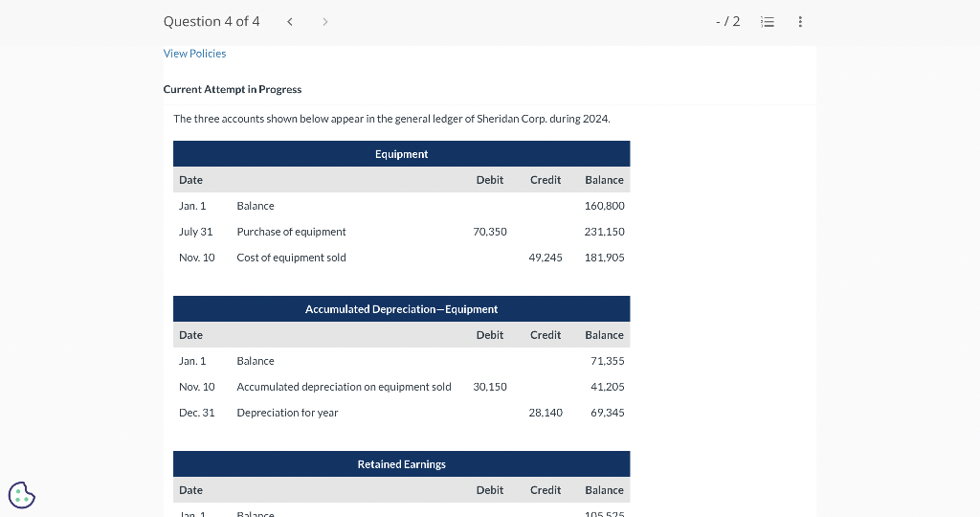Click the '- / 2' score indicator
This screenshot has width=980, height=517.
pos(727,22)
